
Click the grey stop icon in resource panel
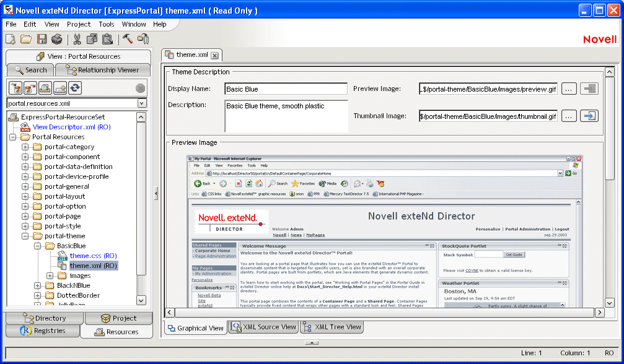point(140,89)
